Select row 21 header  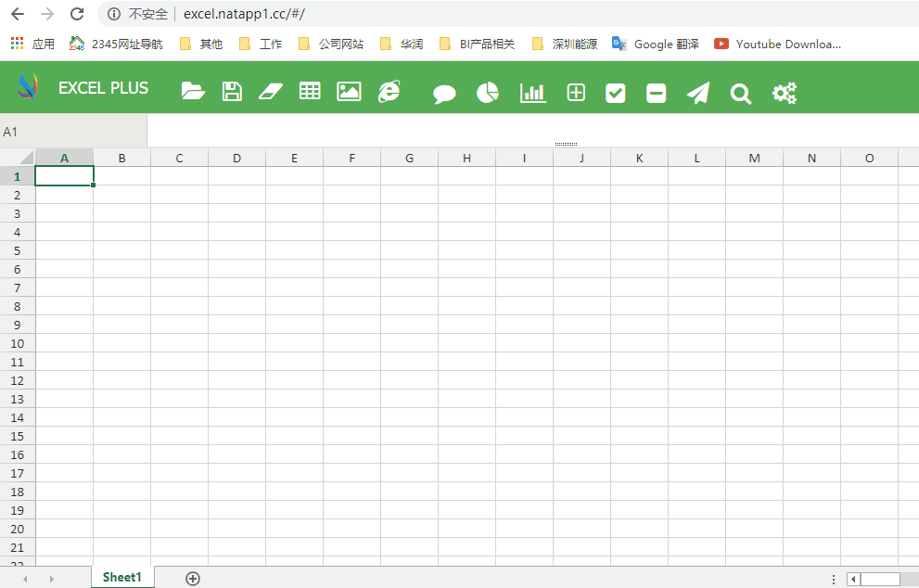click(x=17, y=547)
